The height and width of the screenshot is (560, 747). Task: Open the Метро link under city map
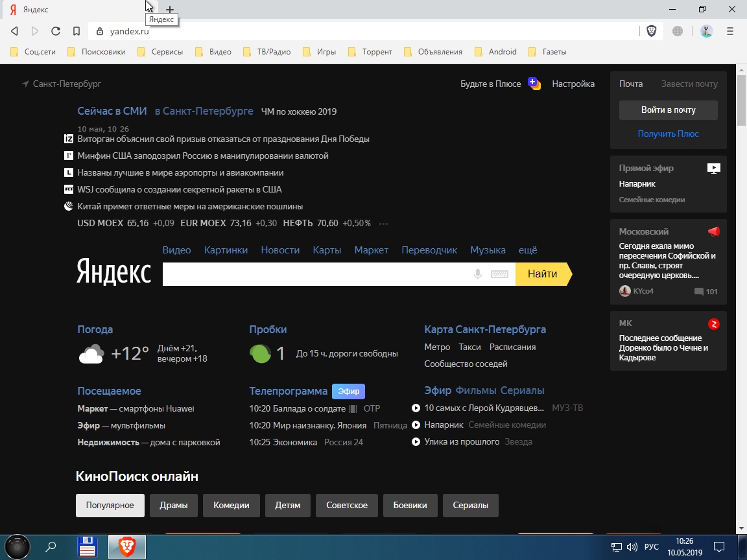click(437, 347)
